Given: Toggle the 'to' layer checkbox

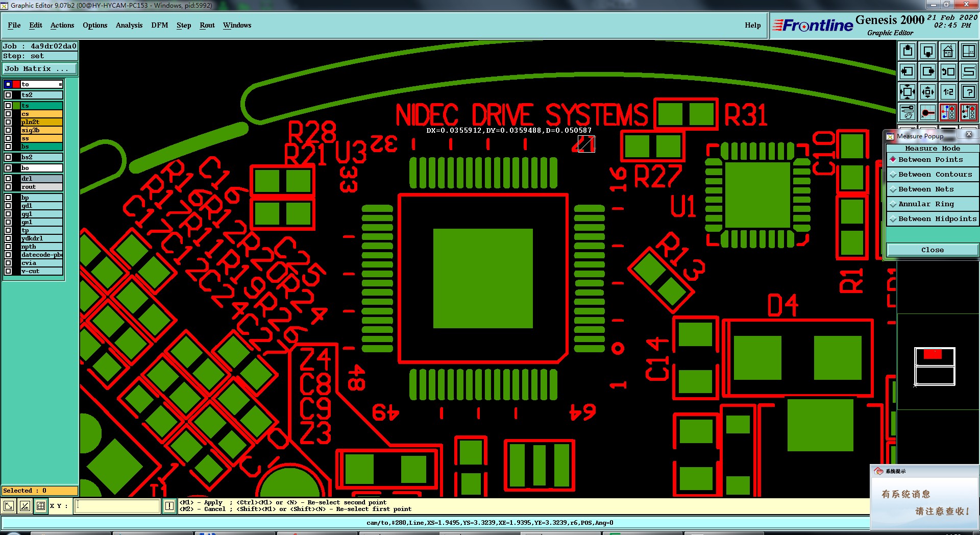Looking at the screenshot, I should point(8,84).
